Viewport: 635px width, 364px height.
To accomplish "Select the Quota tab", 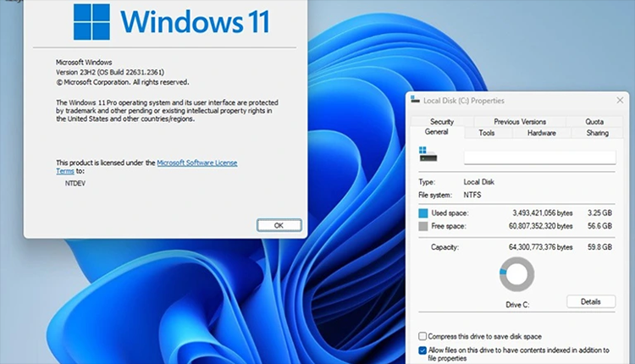I will pyautogui.click(x=594, y=122).
